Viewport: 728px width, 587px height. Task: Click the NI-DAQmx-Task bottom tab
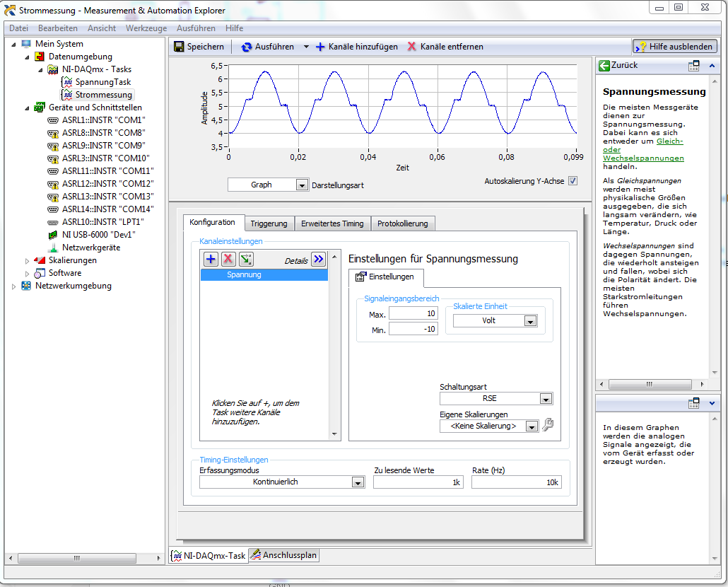coord(209,555)
